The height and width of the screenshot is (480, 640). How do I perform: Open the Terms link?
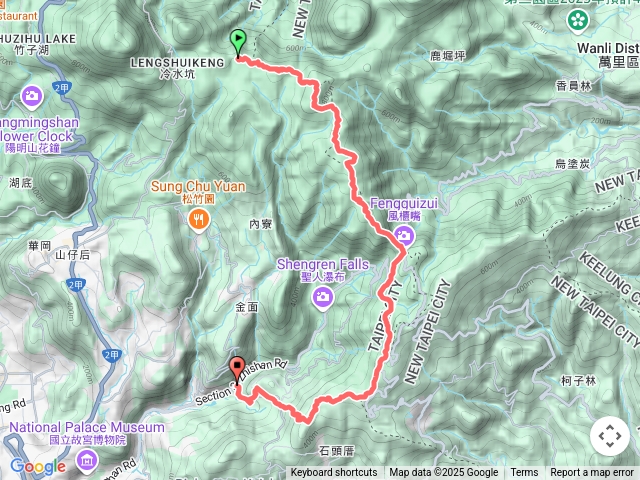tap(524, 473)
